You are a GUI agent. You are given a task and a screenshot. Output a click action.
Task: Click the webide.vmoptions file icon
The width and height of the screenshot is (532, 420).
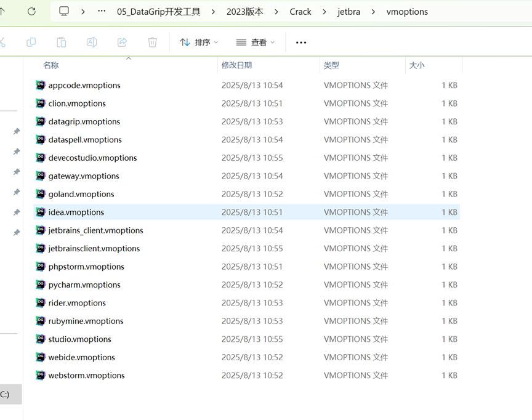pos(41,357)
